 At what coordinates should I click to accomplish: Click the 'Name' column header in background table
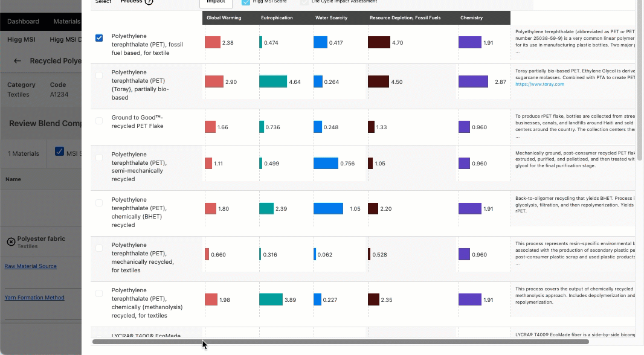pos(13,179)
